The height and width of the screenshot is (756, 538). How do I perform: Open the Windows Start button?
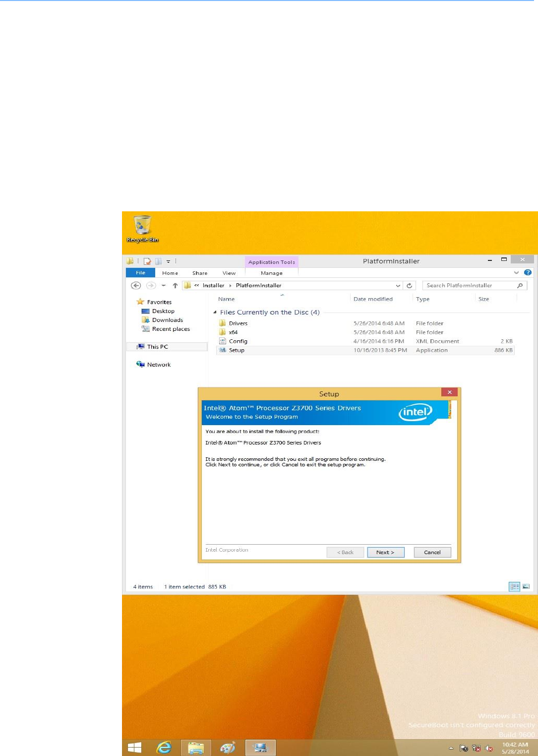point(134,748)
